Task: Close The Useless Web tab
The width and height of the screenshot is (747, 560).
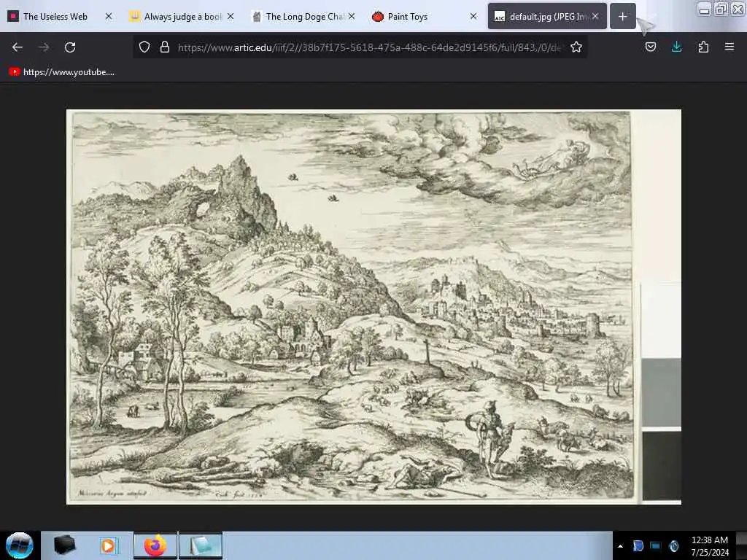Action: 109,16
